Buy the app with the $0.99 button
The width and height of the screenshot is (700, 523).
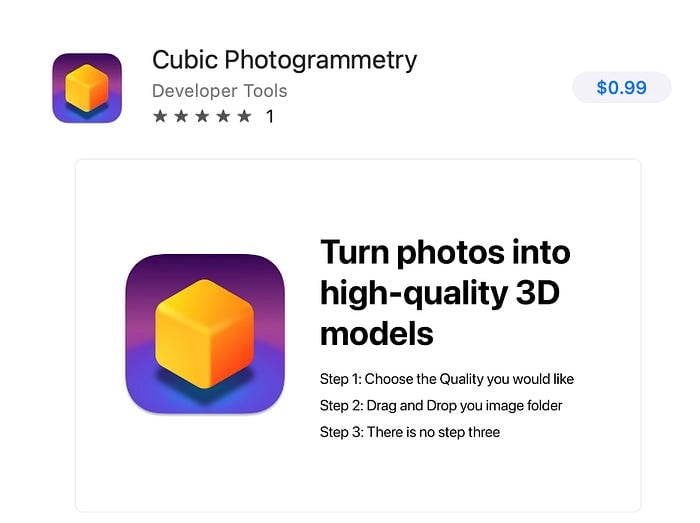(621, 87)
